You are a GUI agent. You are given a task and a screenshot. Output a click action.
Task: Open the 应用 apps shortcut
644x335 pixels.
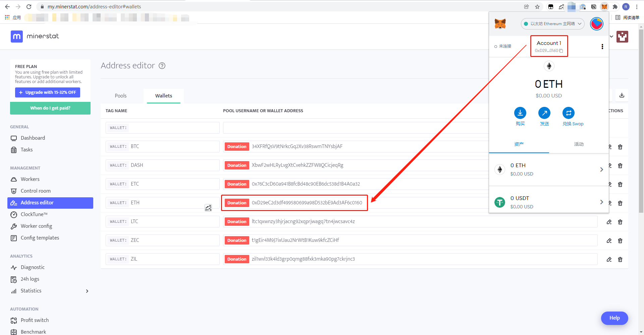click(13, 17)
